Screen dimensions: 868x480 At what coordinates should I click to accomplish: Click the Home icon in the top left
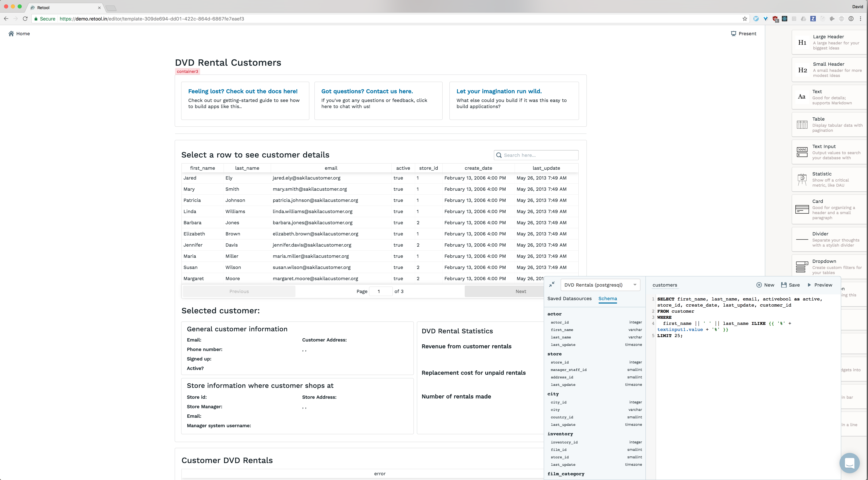point(11,34)
